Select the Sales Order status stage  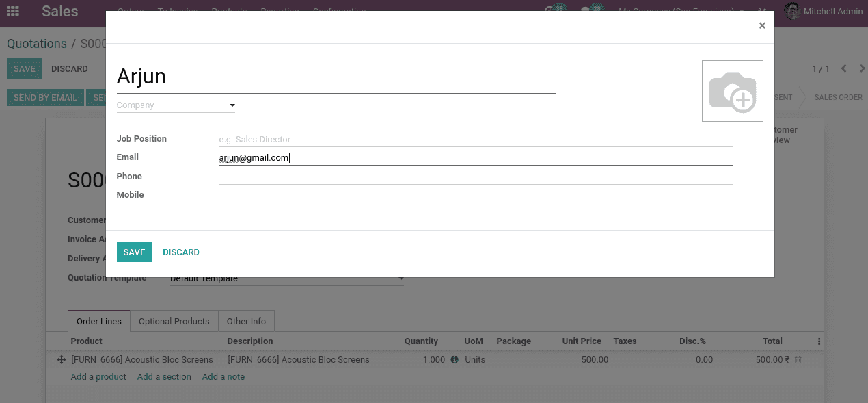click(838, 97)
